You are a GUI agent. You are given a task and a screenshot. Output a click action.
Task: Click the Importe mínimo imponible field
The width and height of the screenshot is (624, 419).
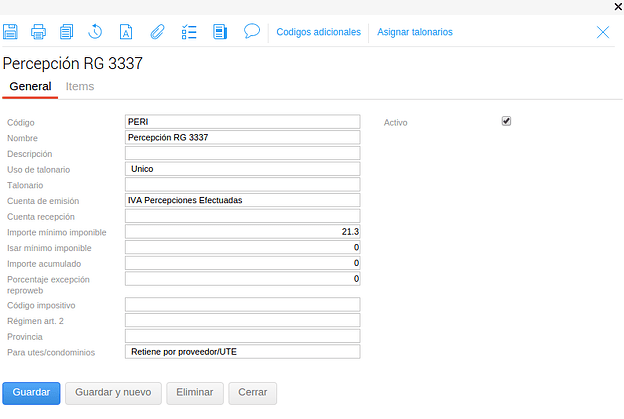click(x=242, y=232)
